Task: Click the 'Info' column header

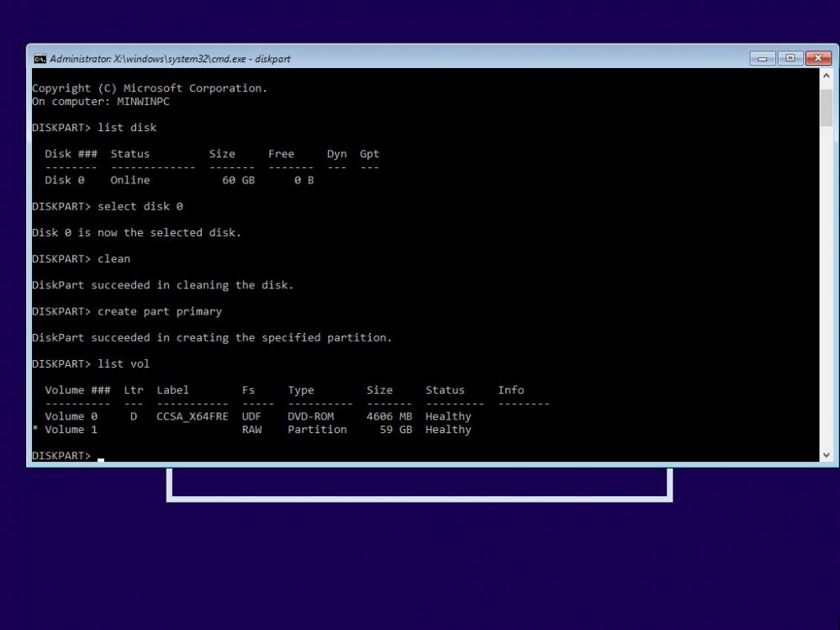Action: 511,390
